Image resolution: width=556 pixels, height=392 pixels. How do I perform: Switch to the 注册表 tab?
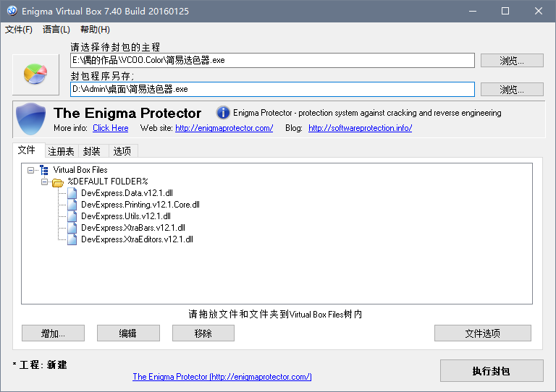coord(61,151)
